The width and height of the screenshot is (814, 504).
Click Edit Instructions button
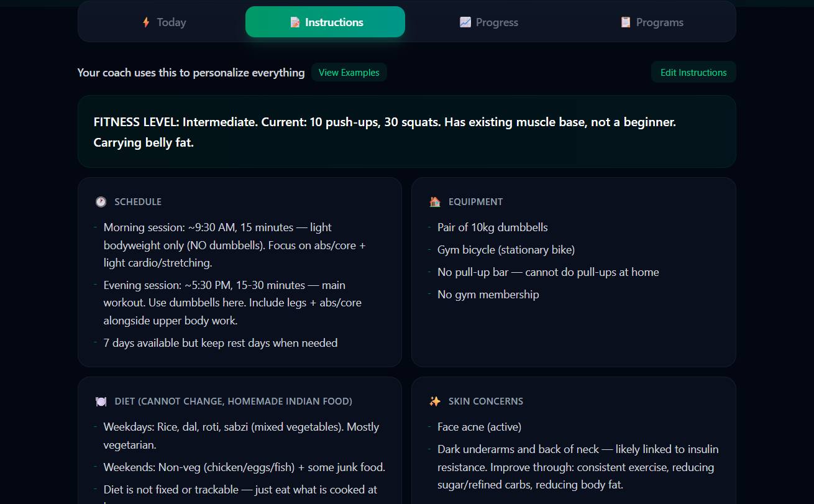[693, 72]
